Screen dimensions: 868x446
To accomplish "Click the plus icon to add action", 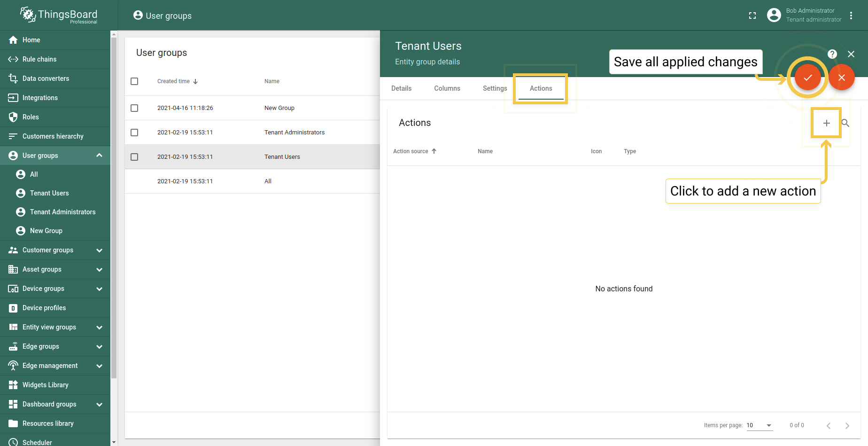I will click(x=826, y=123).
